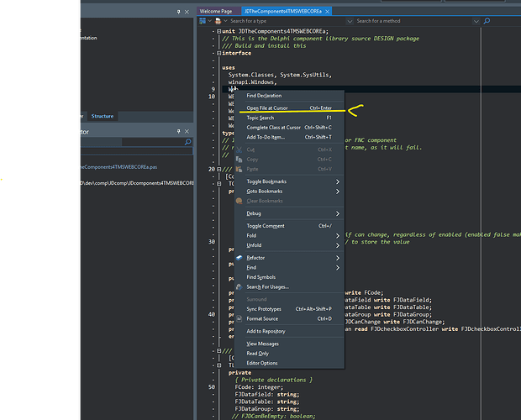Choose Find Declaration from context menu
521x420 pixels.
coord(264,96)
